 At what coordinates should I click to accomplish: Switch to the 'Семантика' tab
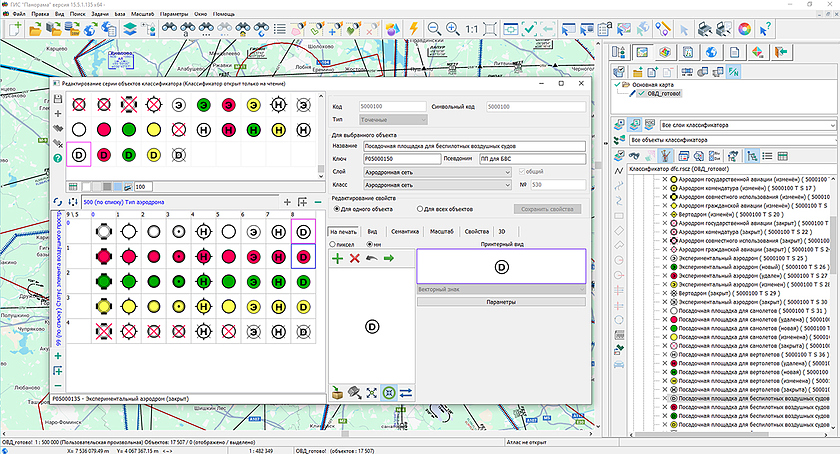[405, 231]
